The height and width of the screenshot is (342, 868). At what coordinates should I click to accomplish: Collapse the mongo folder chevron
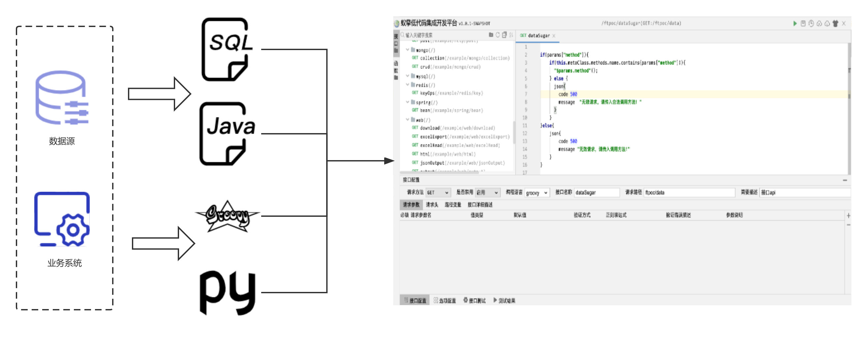pos(408,50)
